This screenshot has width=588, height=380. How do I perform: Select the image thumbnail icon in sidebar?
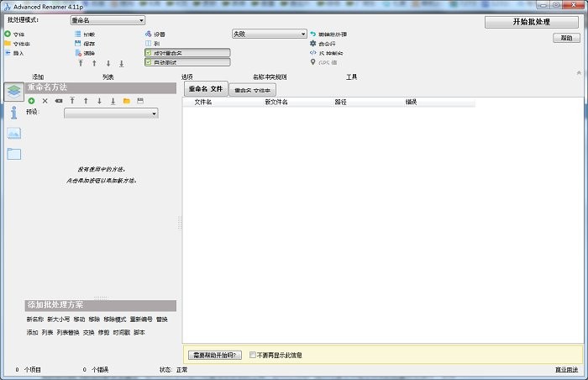point(13,133)
